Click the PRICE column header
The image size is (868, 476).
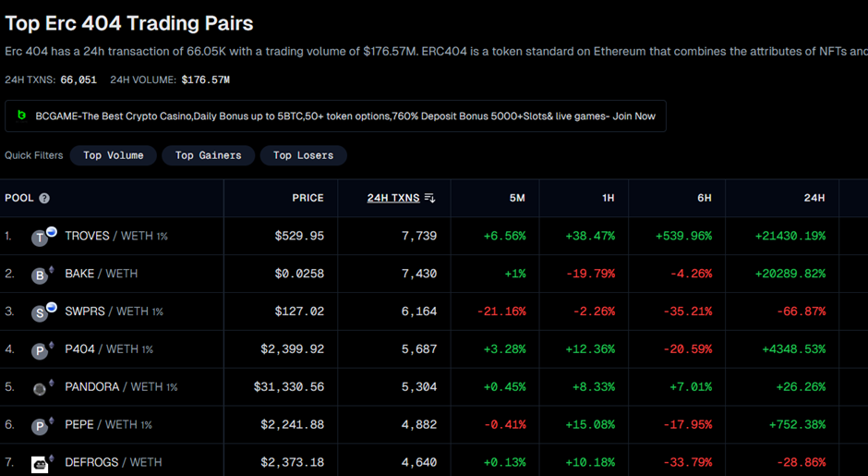(x=307, y=198)
